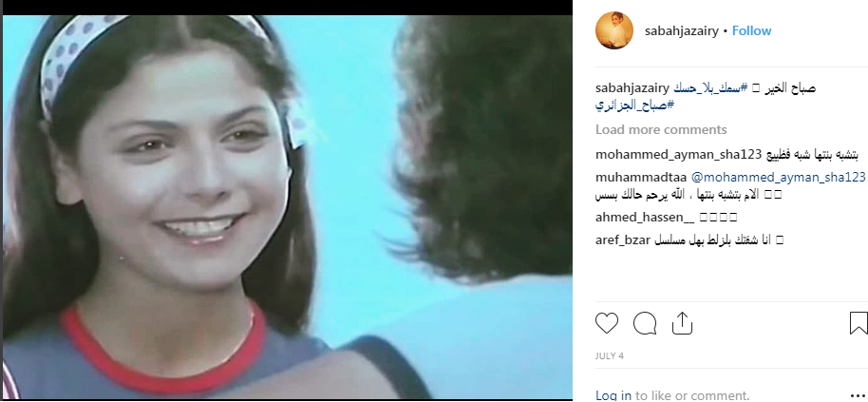Visit aref_bzar commenter profile
The height and width of the screenshot is (402, 868).
[623, 240]
